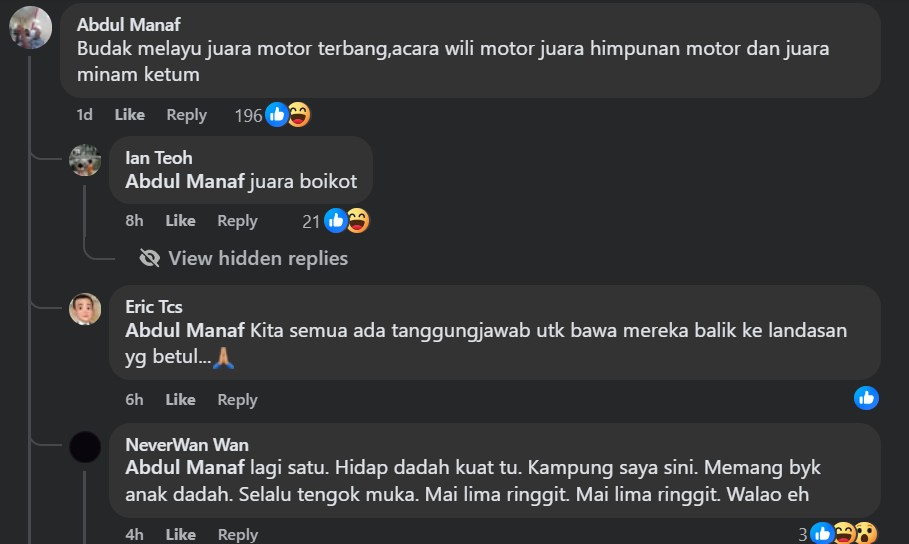Reply to Eric Tcs comment
Image resolution: width=909 pixels, height=544 pixels.
[237, 400]
